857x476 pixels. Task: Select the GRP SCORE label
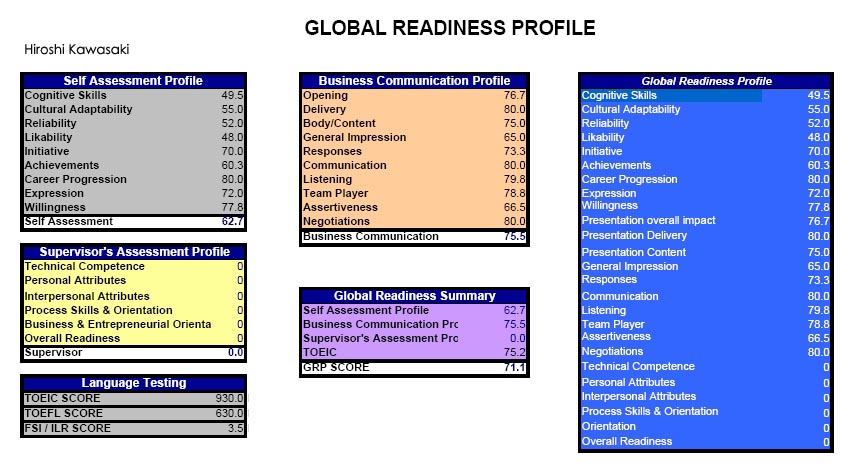coord(336,367)
